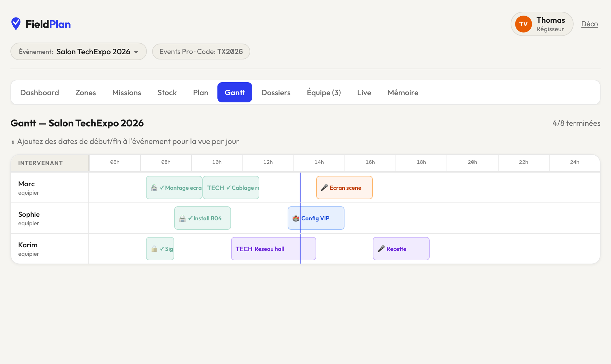Click the 4/8 terminées counter
The width and height of the screenshot is (611, 364).
576,123
